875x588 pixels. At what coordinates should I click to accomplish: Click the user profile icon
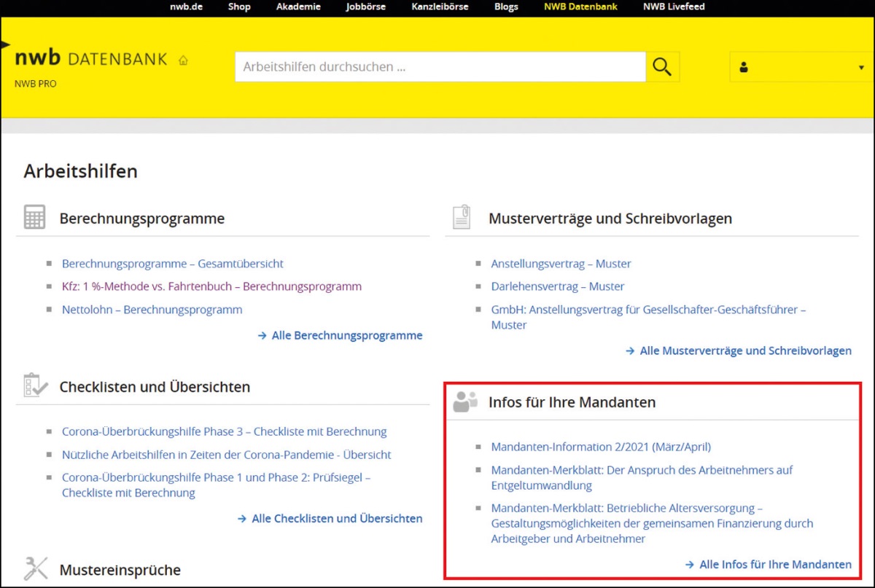point(744,67)
